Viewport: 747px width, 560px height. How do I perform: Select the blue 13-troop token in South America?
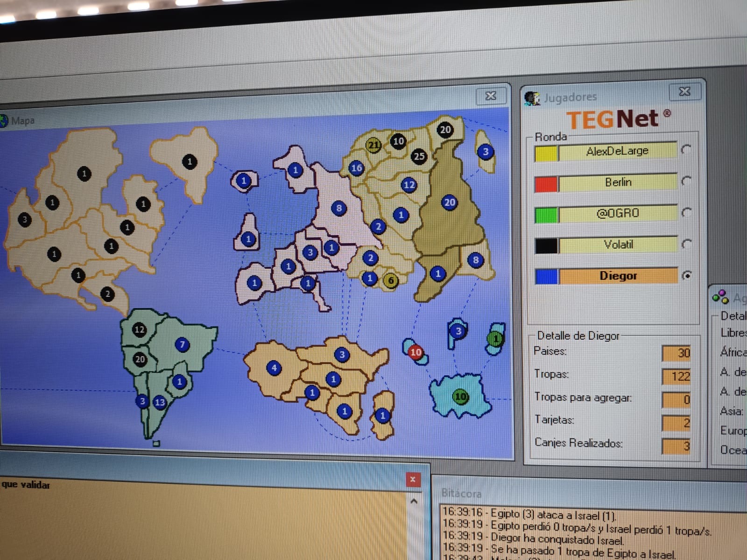[x=160, y=402]
